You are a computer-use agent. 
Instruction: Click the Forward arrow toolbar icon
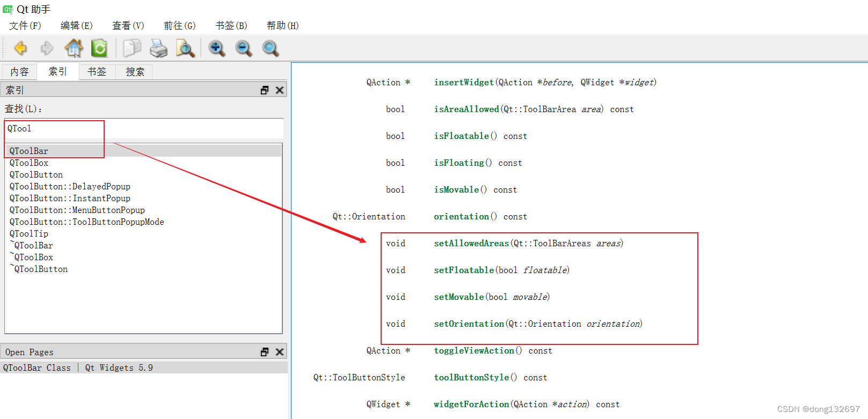[47, 48]
